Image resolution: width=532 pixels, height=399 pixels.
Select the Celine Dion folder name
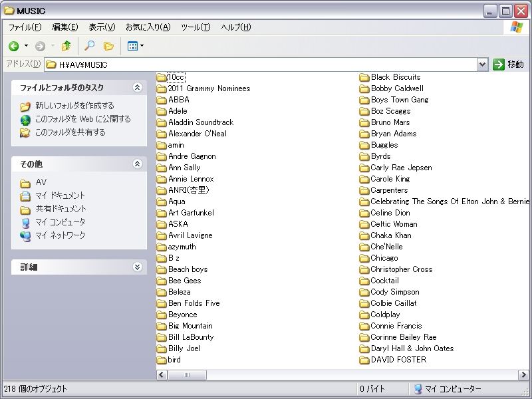click(390, 213)
